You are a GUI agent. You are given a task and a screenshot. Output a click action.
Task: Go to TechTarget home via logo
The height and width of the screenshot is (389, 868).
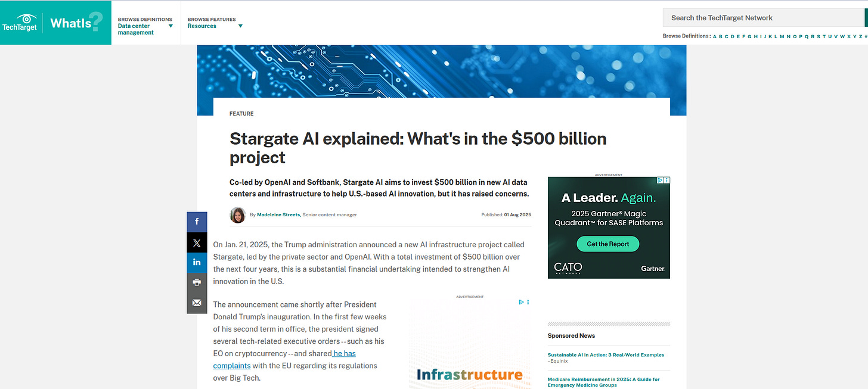20,22
